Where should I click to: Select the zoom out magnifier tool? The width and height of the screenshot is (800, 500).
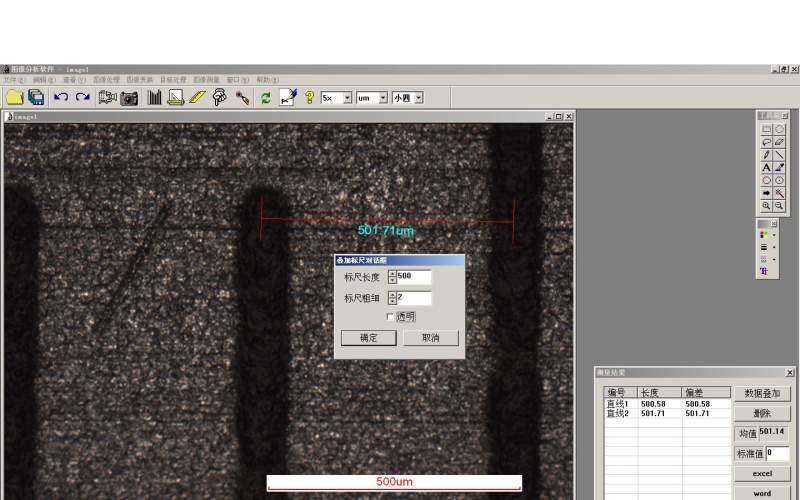pos(779,206)
